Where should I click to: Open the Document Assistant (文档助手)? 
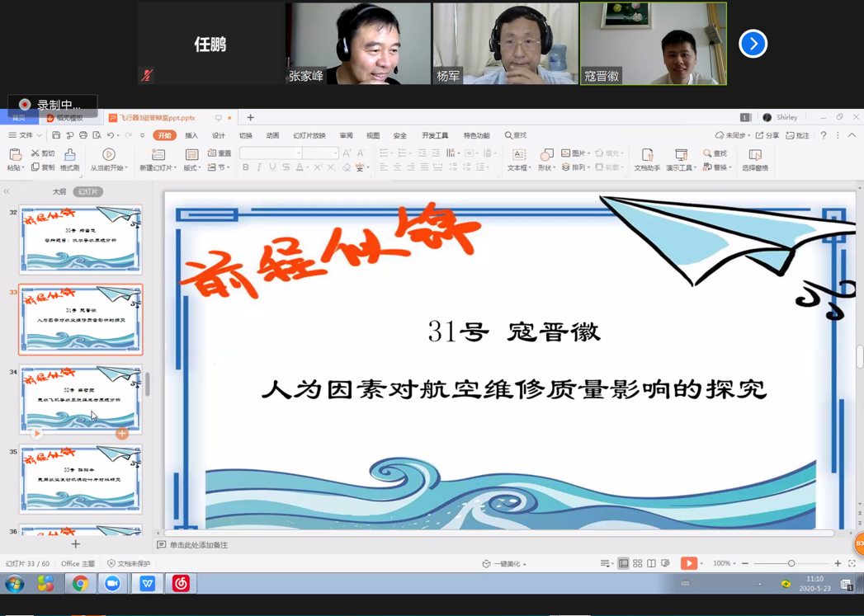point(647,160)
